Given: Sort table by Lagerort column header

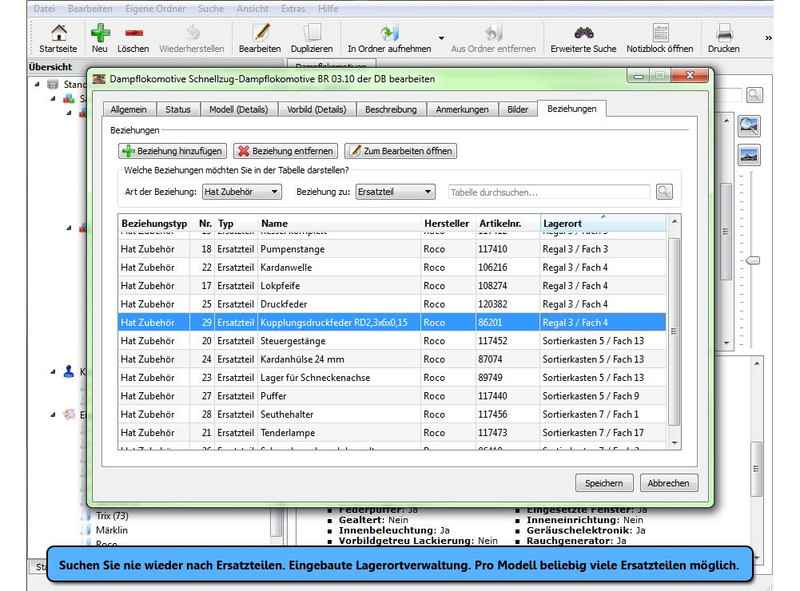Looking at the screenshot, I should [603, 223].
